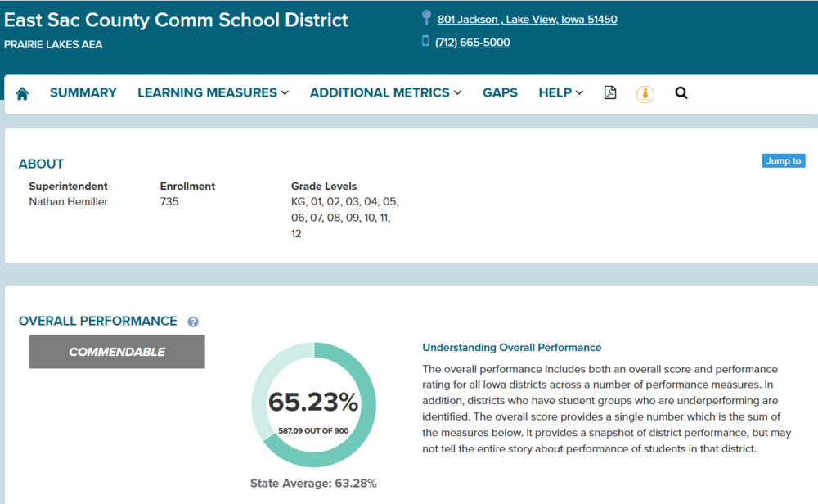Image resolution: width=818 pixels, height=504 pixels.
Task: Open the 801 Jackson address link
Action: tap(527, 20)
